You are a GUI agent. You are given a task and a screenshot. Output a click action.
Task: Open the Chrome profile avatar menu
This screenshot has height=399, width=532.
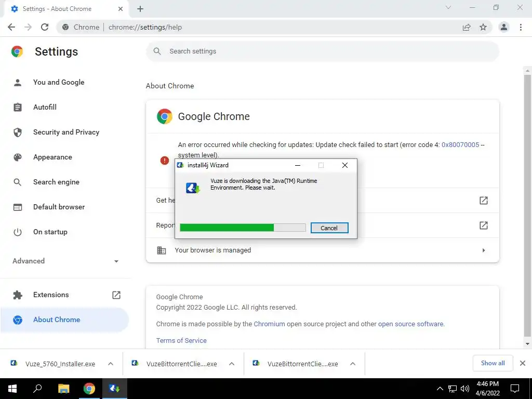[504, 27]
